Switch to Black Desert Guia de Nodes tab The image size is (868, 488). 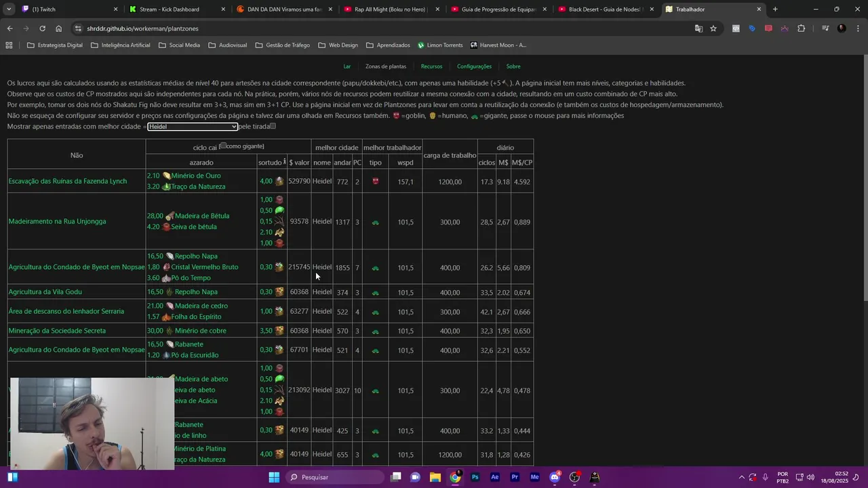(606, 9)
